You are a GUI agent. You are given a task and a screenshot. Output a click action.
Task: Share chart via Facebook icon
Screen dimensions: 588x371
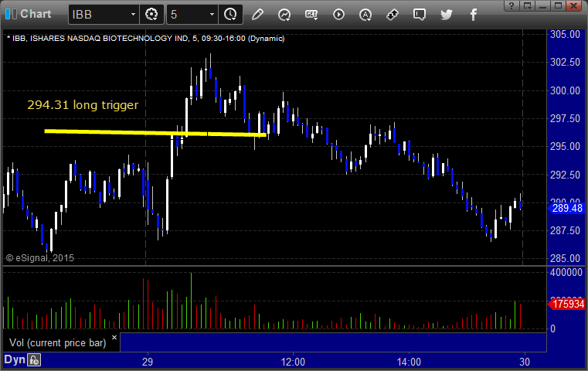click(x=473, y=15)
